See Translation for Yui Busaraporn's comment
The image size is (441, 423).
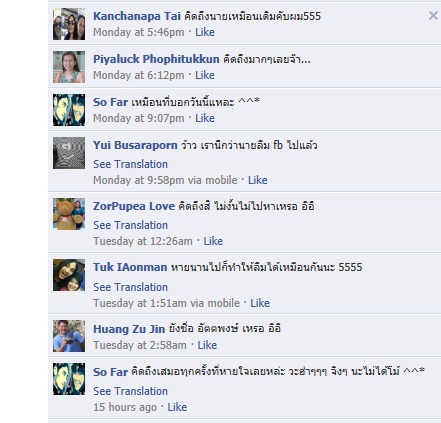(x=130, y=164)
